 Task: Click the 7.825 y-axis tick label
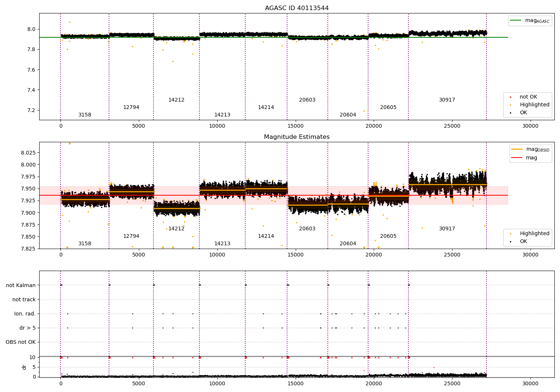pos(28,249)
